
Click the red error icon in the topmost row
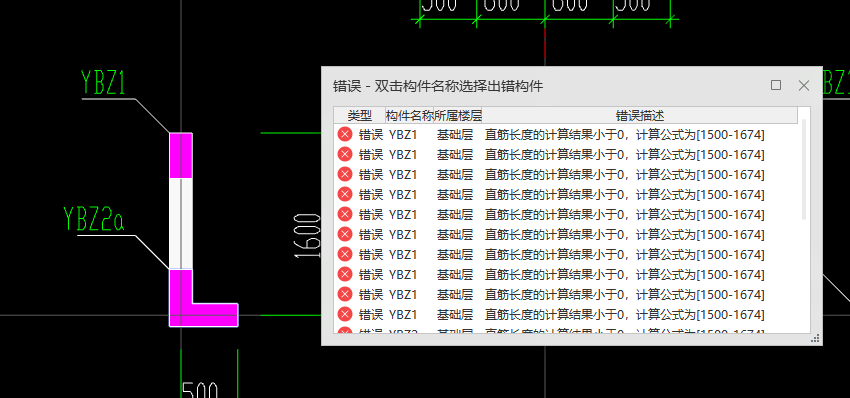coord(345,134)
